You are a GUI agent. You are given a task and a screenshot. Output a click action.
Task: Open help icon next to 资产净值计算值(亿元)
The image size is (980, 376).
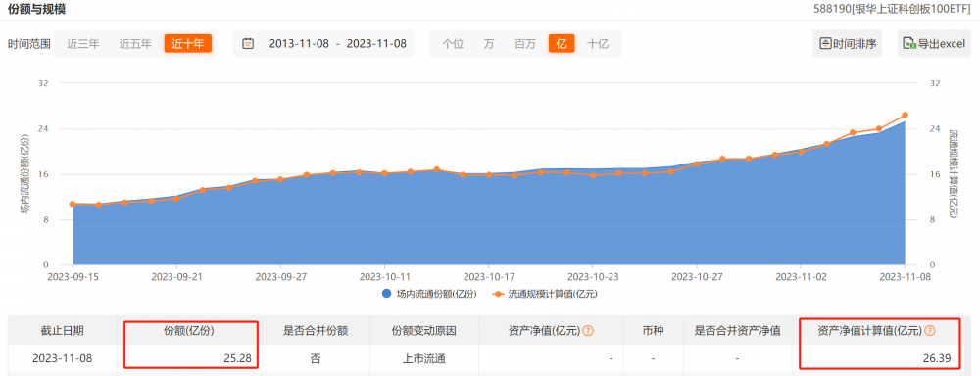click(929, 330)
